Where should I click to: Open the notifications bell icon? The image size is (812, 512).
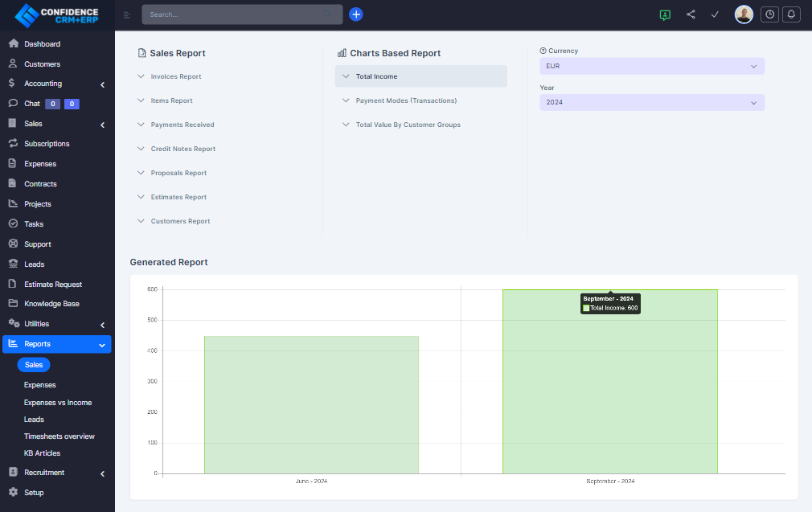click(x=791, y=14)
